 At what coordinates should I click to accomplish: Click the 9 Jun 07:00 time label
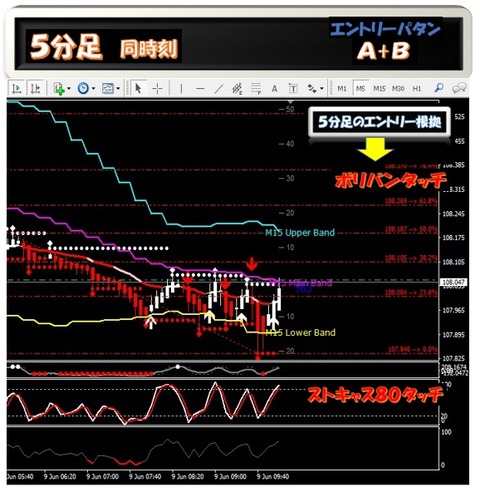click(x=103, y=477)
